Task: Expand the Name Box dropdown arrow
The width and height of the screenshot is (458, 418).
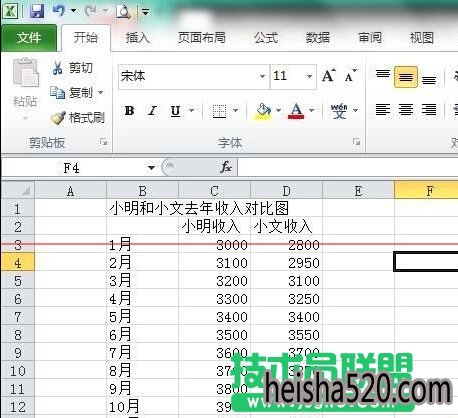Action: pos(151,167)
